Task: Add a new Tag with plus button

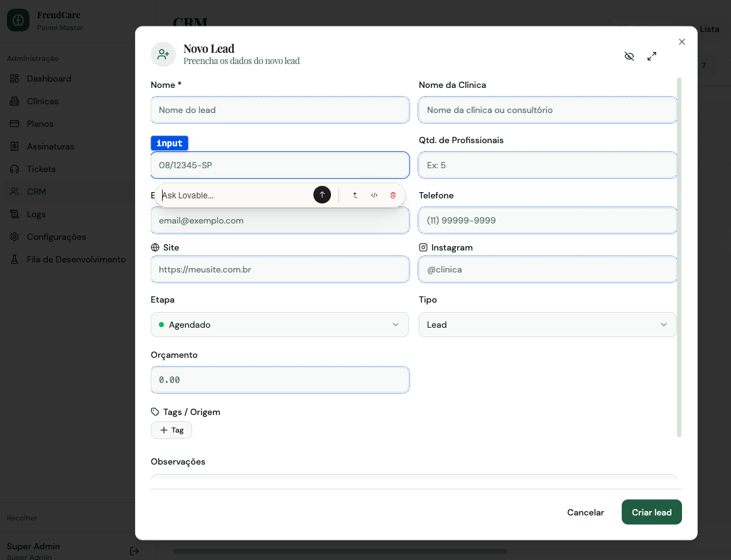Action: (x=171, y=430)
